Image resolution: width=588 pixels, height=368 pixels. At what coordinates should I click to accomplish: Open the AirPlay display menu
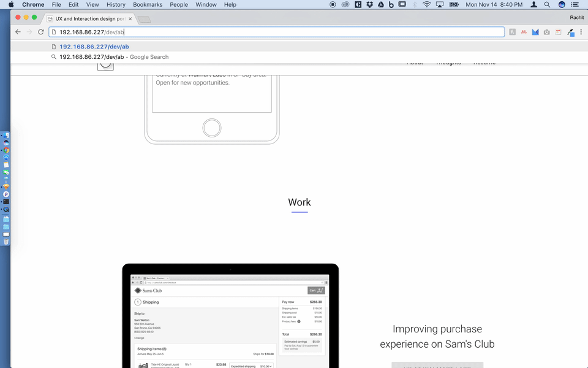click(440, 4)
